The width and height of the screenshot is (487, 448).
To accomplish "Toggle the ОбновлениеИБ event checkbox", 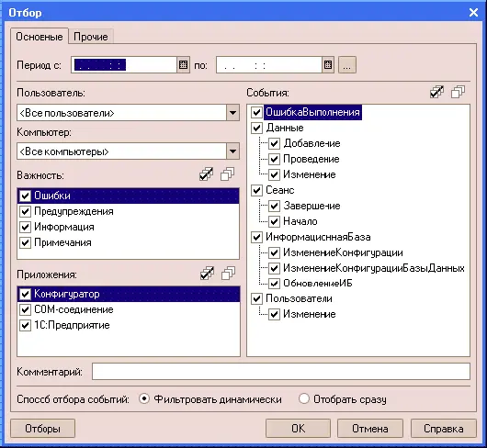I will point(274,284).
